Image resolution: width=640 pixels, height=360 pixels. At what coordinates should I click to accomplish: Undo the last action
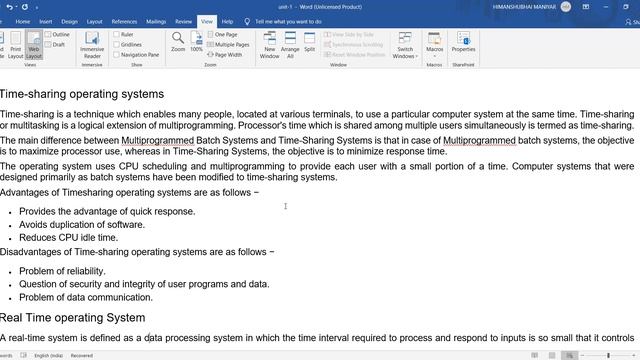coord(9,7)
